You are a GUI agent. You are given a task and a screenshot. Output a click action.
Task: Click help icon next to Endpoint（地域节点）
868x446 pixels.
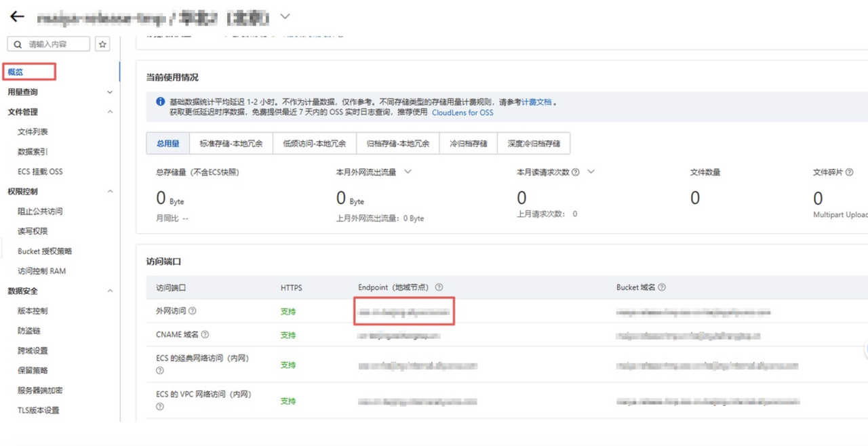click(x=439, y=287)
